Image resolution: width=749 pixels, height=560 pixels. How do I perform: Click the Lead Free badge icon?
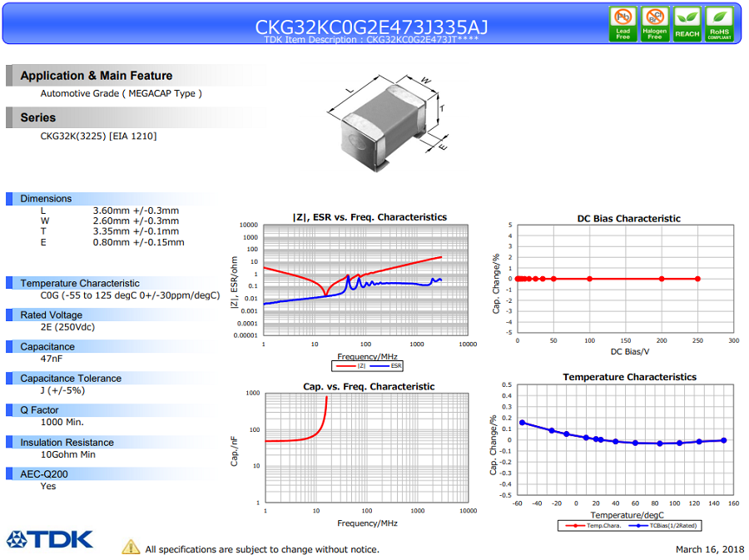click(623, 24)
